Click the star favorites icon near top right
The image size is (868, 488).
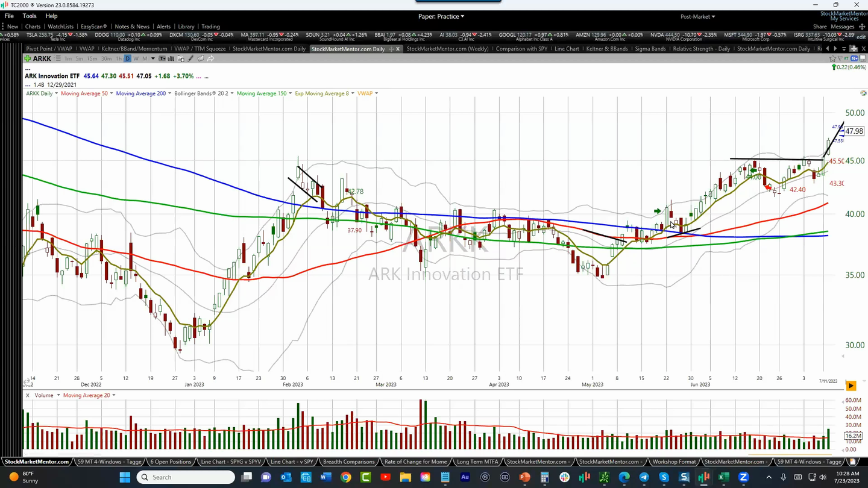pyautogui.click(x=832, y=58)
